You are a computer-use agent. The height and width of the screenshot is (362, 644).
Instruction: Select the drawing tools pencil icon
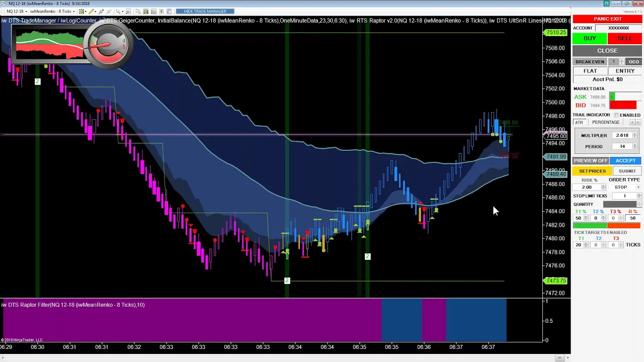coord(92,11)
